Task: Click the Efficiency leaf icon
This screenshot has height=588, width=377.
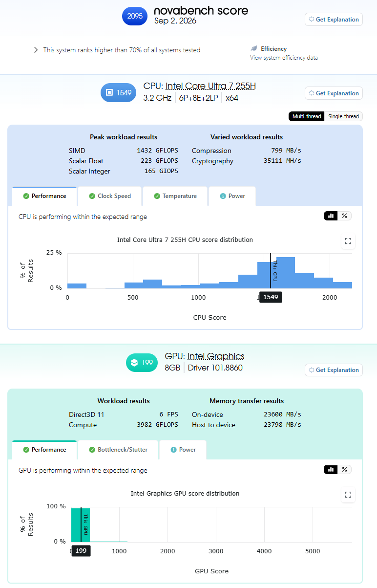Action: pyautogui.click(x=254, y=49)
